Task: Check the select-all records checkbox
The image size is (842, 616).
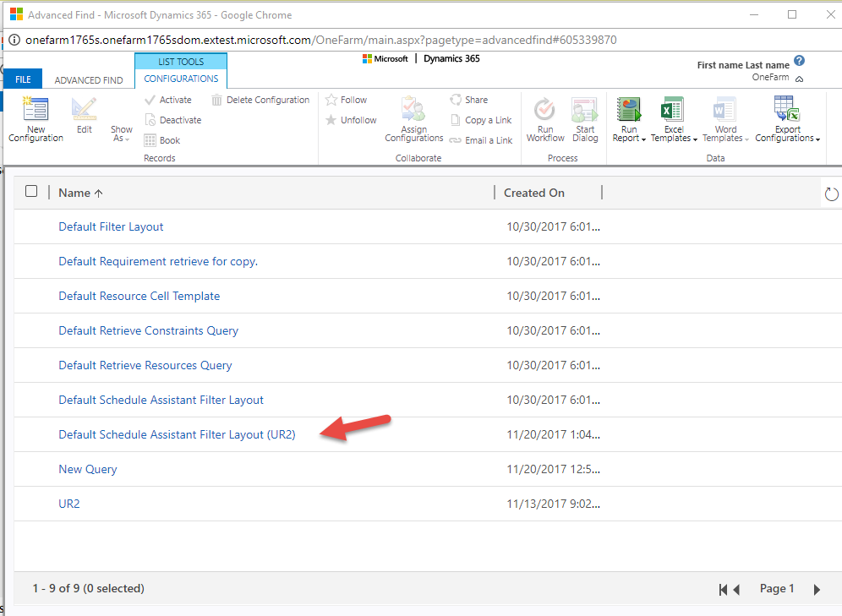Action: (x=31, y=191)
